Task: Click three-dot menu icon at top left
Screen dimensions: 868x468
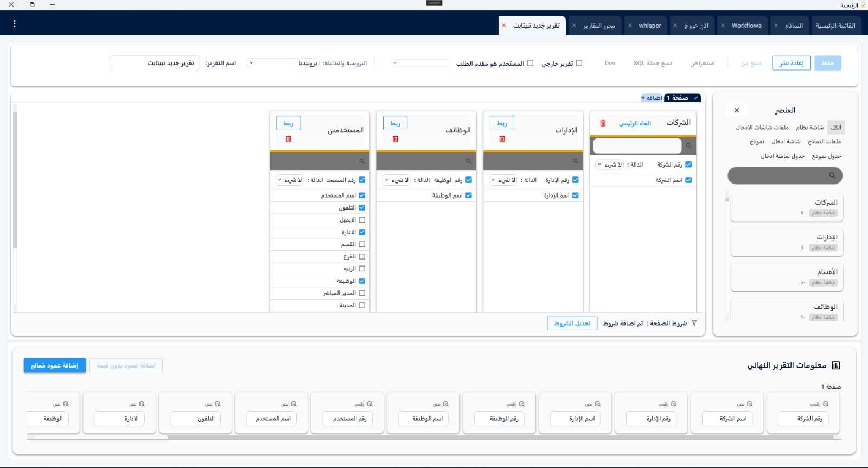Action: pyautogui.click(x=15, y=24)
